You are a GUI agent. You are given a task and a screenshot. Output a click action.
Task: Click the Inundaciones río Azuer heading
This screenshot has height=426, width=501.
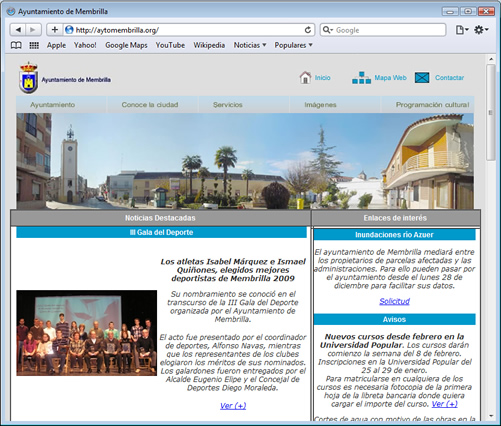(x=394, y=235)
